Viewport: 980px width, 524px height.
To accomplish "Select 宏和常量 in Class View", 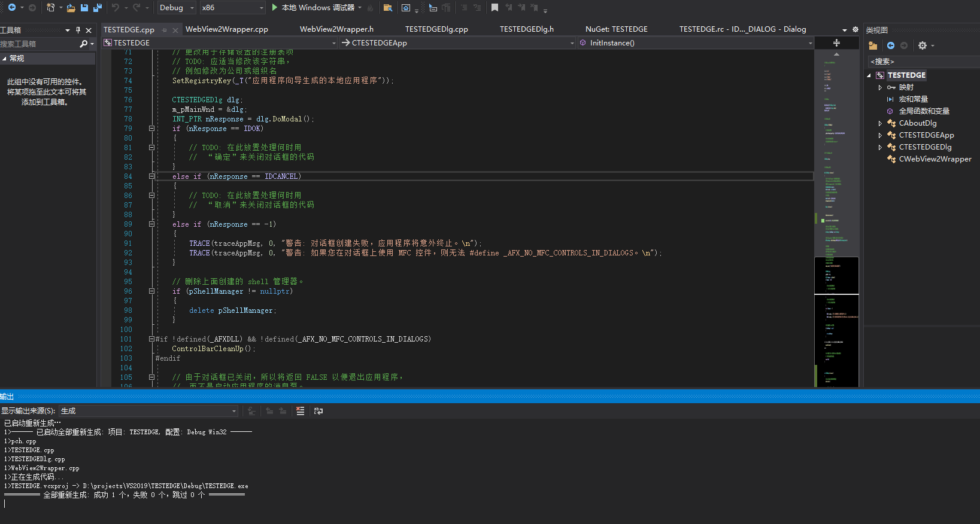I will click(913, 99).
